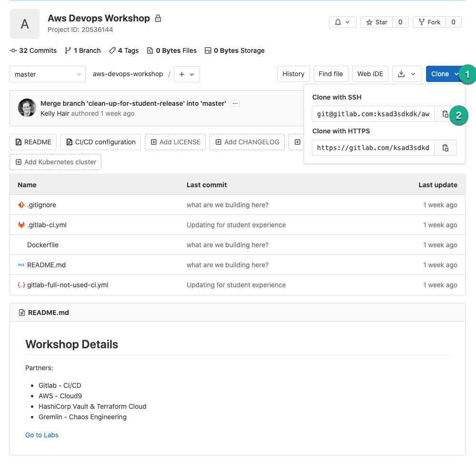Open the merge branch commit message
Viewport: 476px width, 465px height.
pos(133,103)
